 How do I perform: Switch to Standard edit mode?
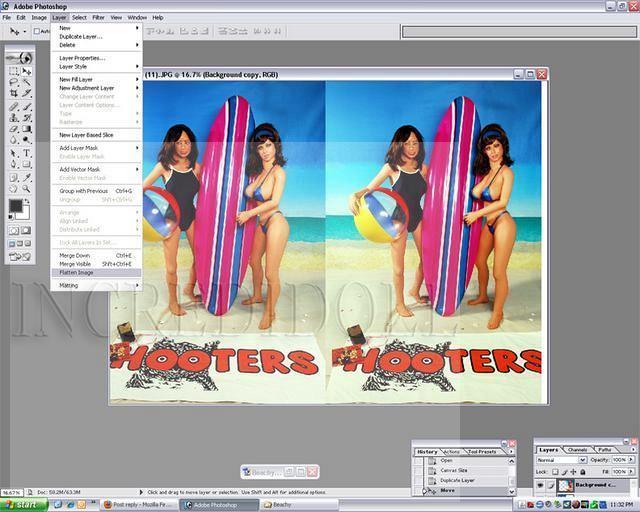click(x=14, y=231)
